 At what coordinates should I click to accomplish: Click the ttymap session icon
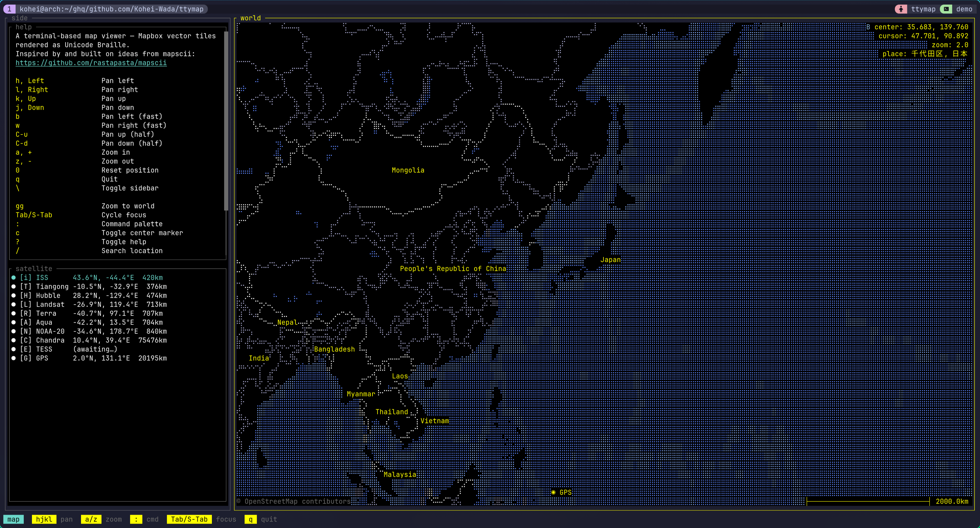(x=901, y=9)
